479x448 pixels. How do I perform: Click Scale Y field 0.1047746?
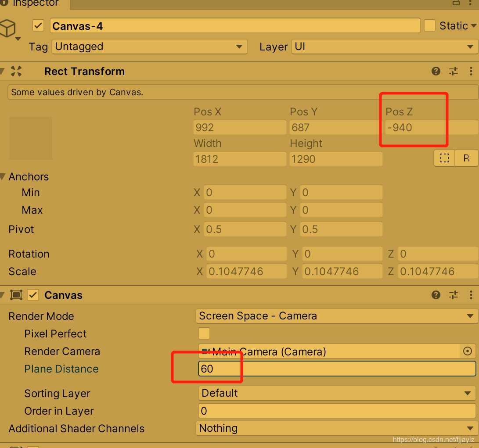pos(342,272)
